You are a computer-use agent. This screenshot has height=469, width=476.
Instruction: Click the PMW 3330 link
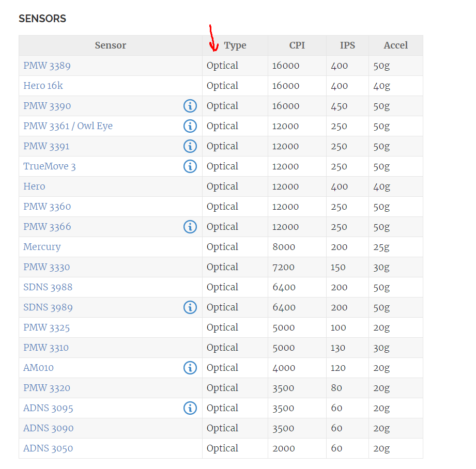47,267
